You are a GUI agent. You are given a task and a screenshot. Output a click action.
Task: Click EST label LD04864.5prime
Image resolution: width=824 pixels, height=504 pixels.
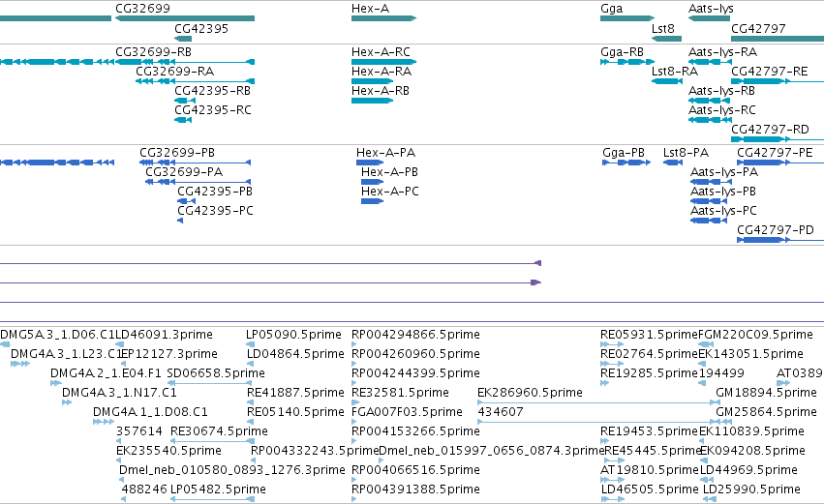click(295, 354)
